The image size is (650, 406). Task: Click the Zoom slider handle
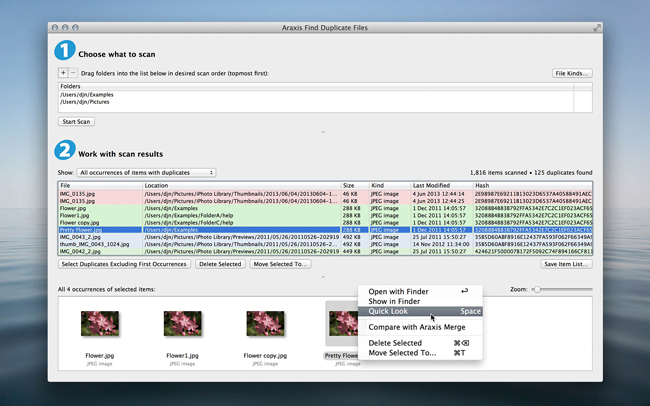[x=536, y=289]
